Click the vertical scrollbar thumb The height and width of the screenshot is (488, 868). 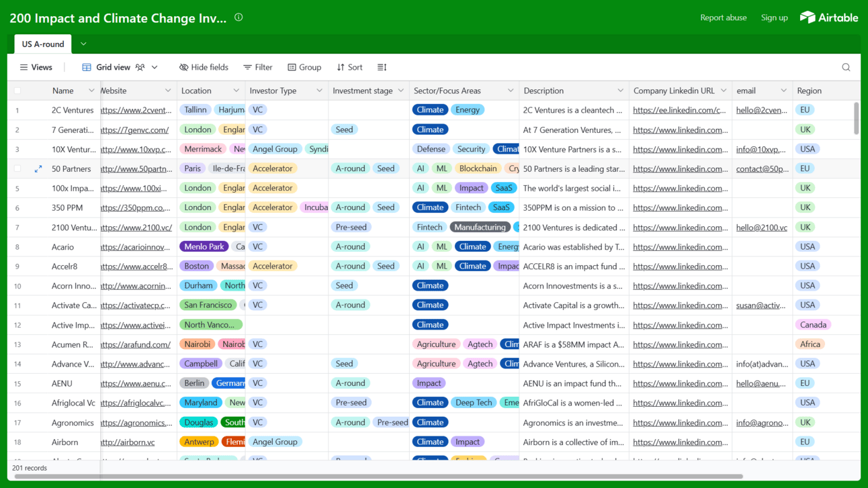(856, 118)
